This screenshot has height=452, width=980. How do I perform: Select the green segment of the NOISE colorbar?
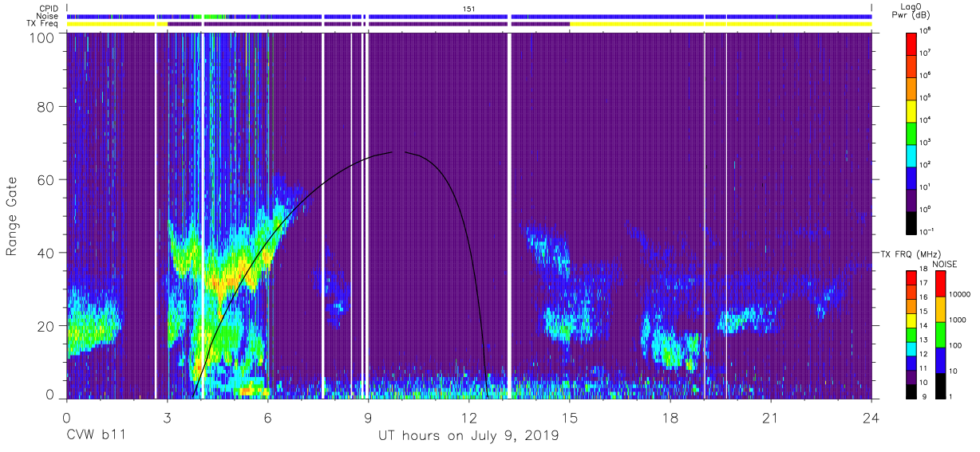point(939,334)
